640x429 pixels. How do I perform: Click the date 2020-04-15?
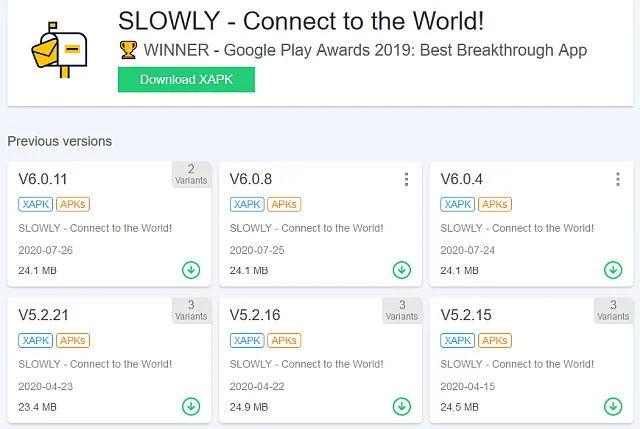(x=467, y=387)
